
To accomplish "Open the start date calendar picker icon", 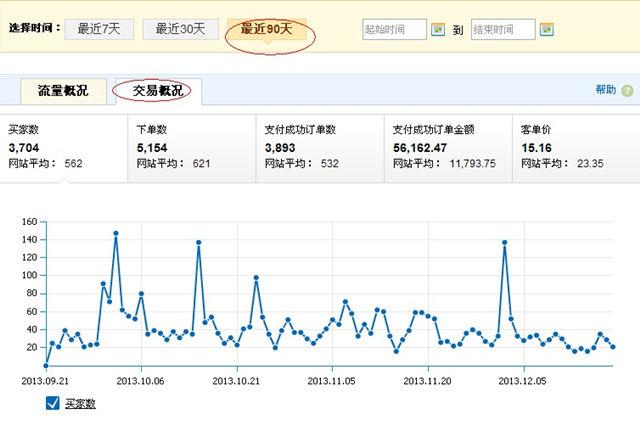I will (438, 29).
